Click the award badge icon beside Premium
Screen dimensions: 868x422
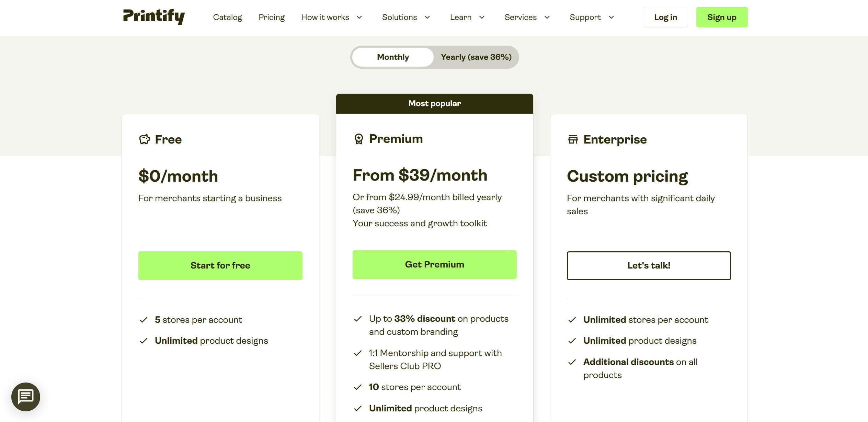(358, 139)
